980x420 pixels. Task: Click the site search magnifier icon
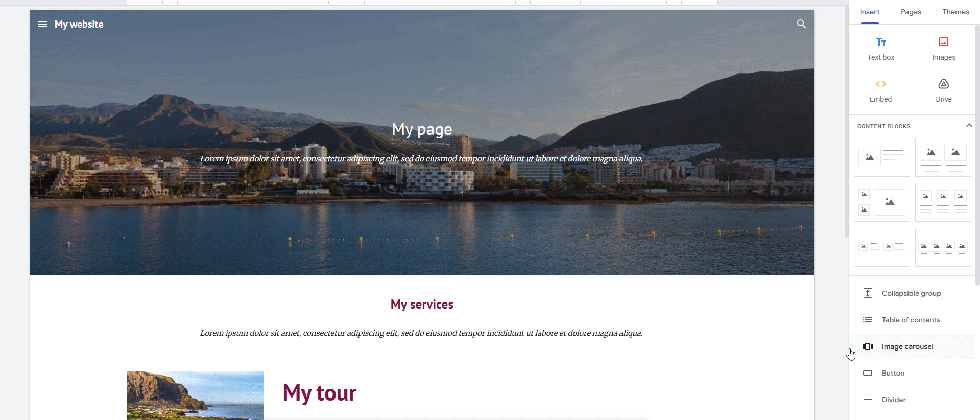click(801, 24)
